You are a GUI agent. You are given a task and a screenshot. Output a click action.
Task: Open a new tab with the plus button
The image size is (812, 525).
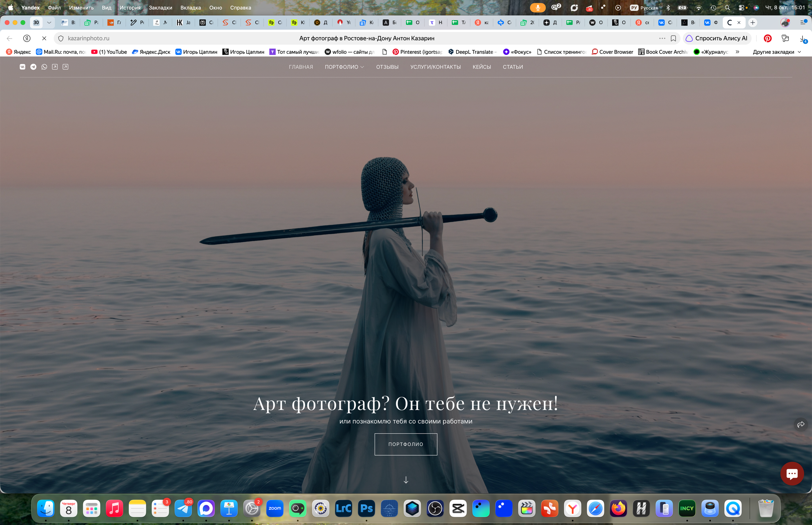(753, 23)
